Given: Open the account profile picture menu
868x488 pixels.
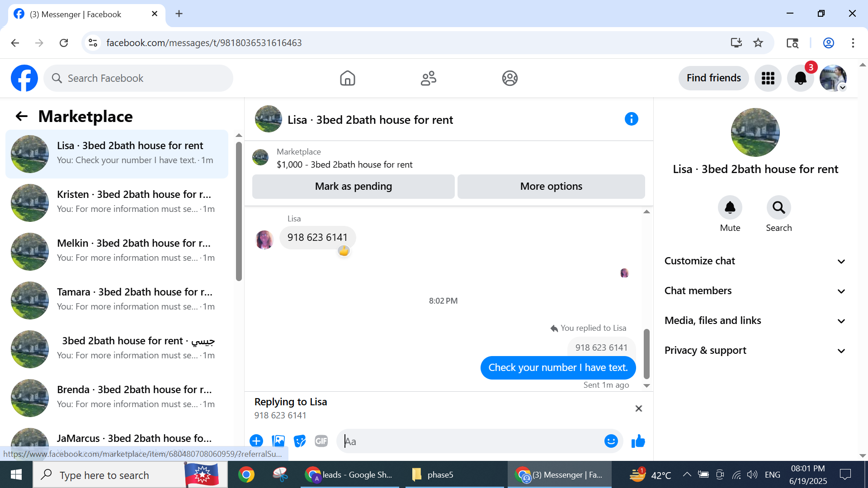Looking at the screenshot, I should coord(833,78).
